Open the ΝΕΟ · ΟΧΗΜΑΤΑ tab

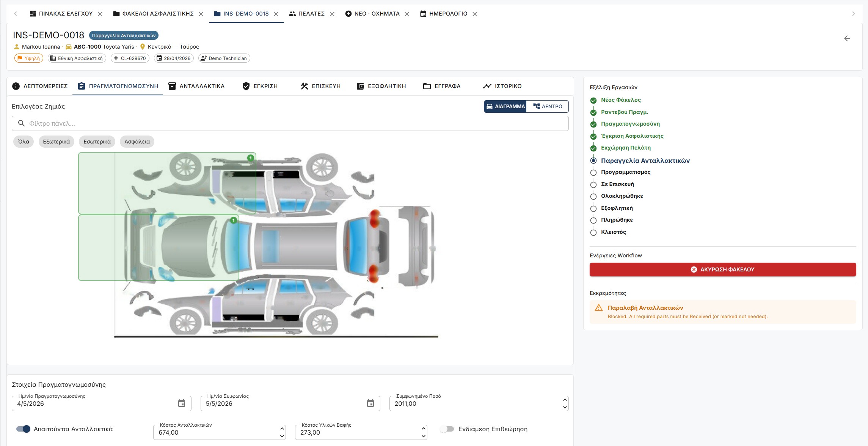click(372, 14)
